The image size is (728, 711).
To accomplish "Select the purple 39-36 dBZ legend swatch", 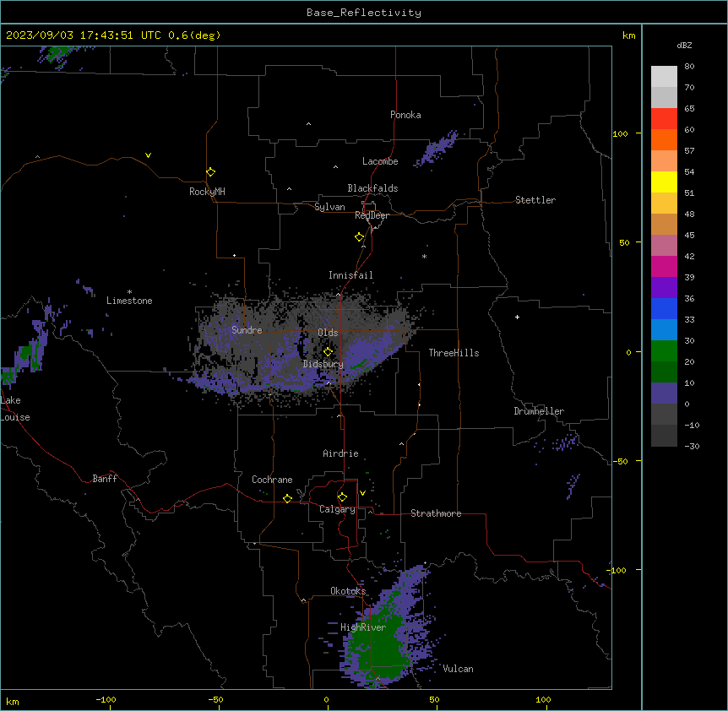I will [664, 288].
